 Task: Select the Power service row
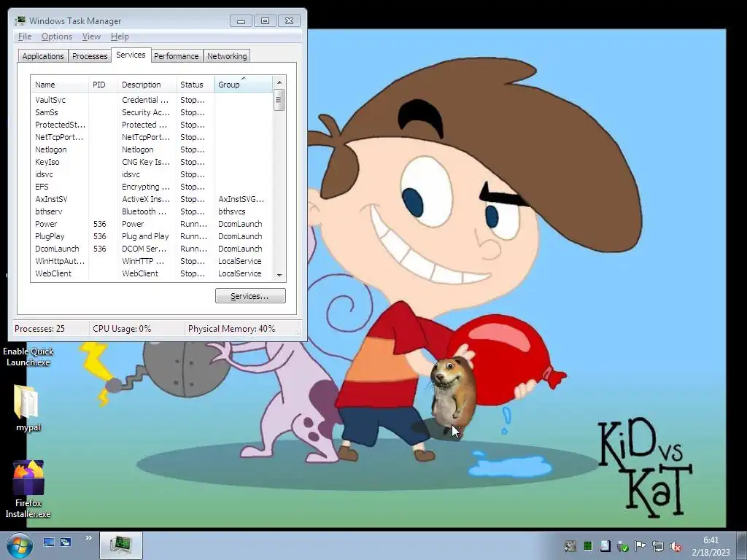click(152, 224)
